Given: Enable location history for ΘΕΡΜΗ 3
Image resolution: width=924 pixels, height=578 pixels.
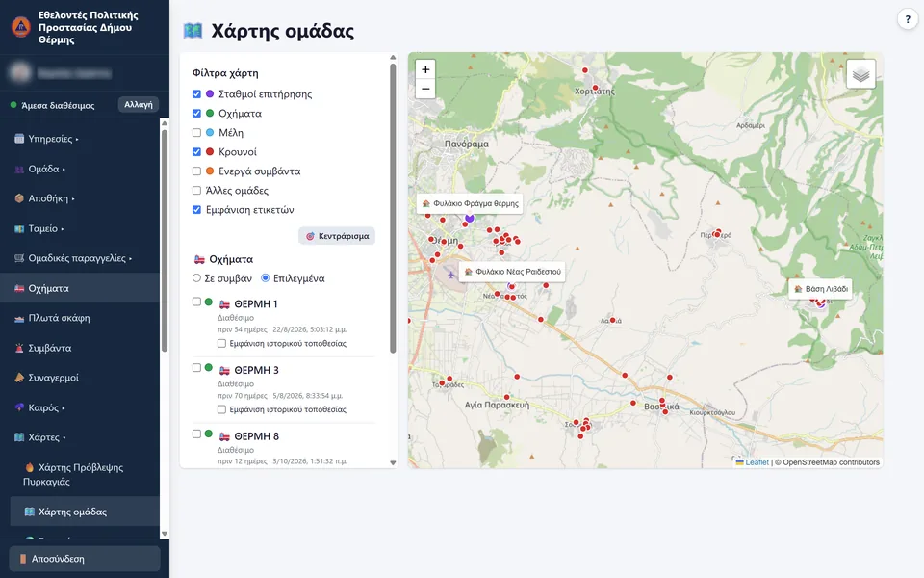Looking at the screenshot, I should click(x=221, y=409).
